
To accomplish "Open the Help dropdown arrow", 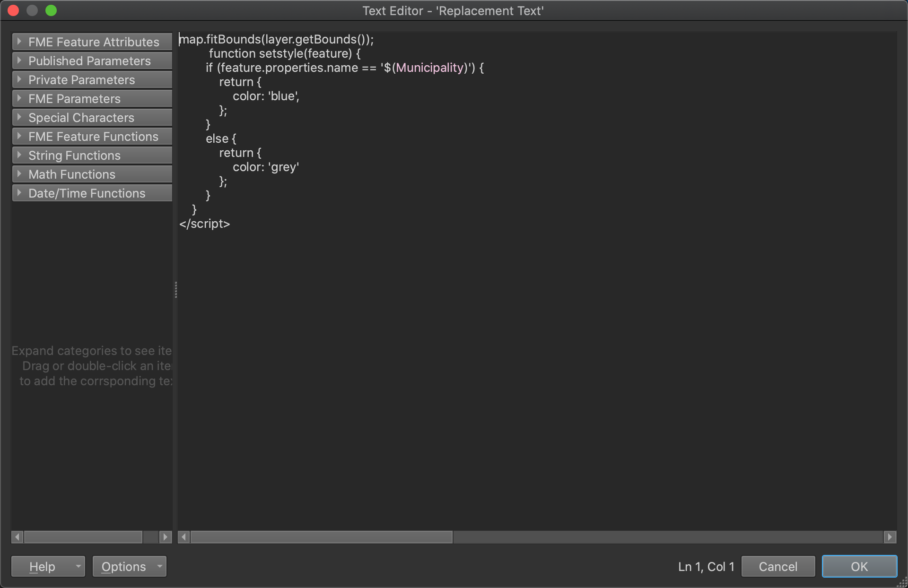I will click(x=78, y=566).
